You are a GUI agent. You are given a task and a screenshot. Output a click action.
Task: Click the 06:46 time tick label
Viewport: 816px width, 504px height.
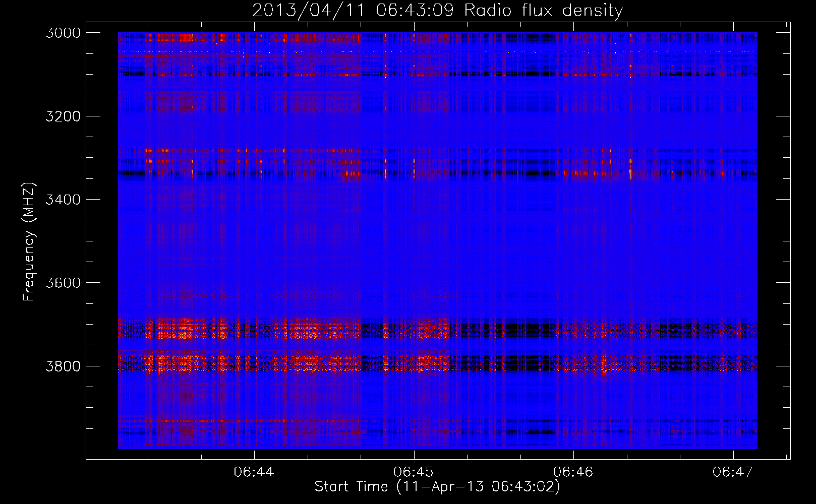(x=573, y=472)
